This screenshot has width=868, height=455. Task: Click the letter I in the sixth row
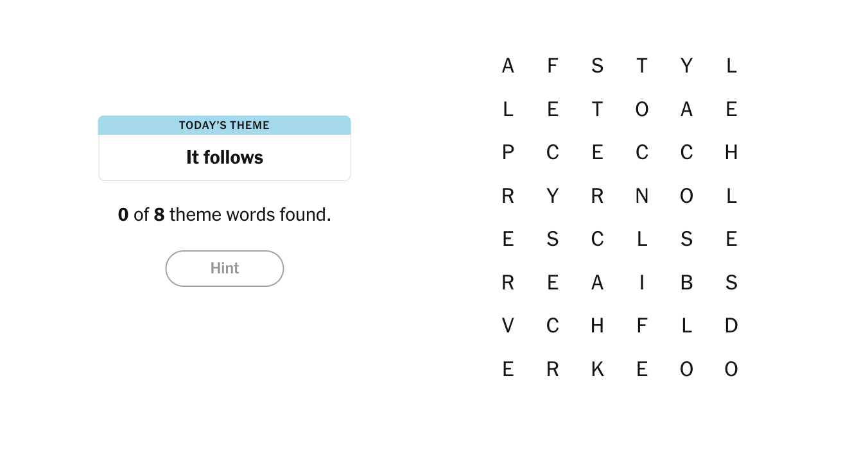coord(641,282)
